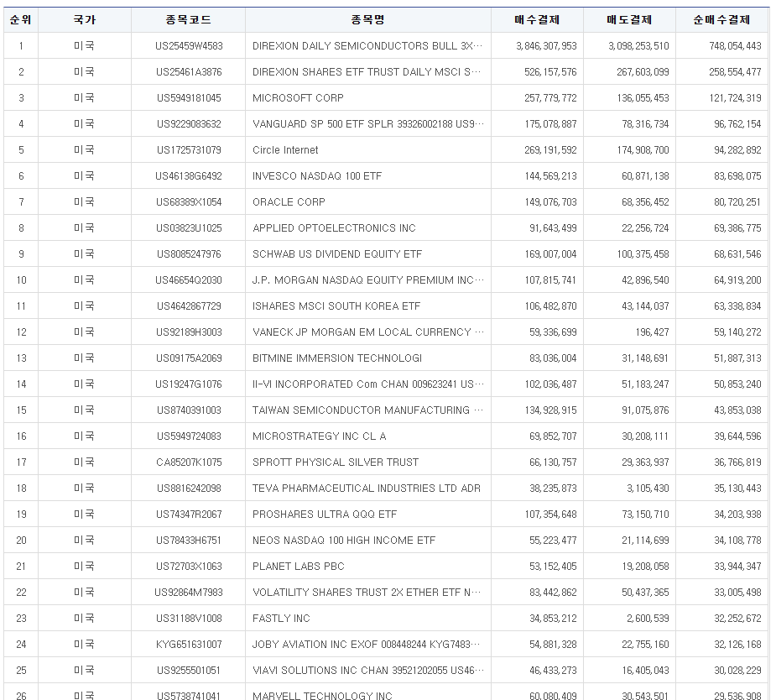Click the 매도결제 column header
The width and height of the screenshot is (776, 700).
pos(628,18)
